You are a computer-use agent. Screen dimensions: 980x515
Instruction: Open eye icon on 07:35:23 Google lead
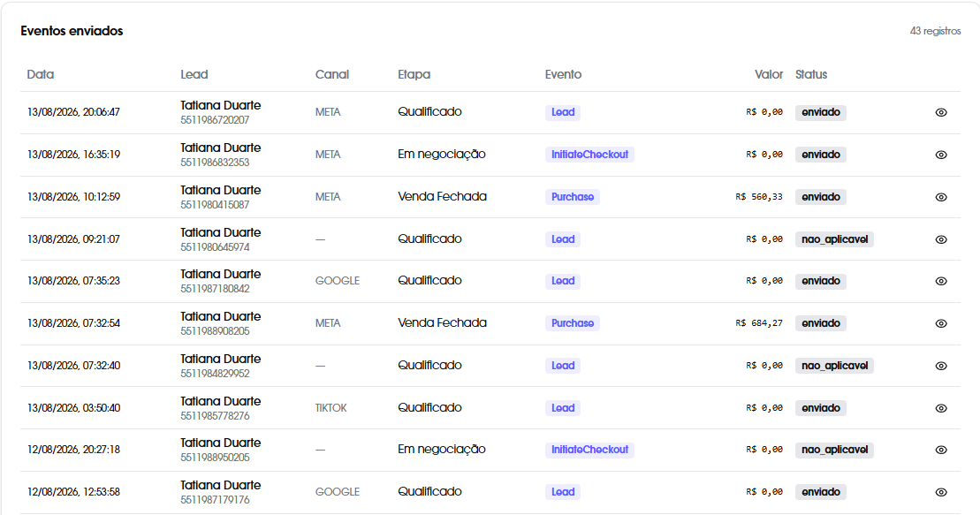pos(940,281)
